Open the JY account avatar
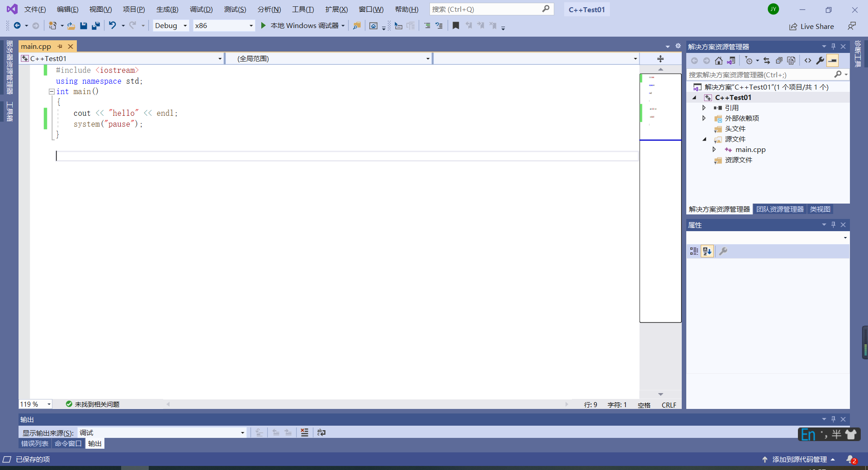The height and width of the screenshot is (470, 868). point(773,9)
